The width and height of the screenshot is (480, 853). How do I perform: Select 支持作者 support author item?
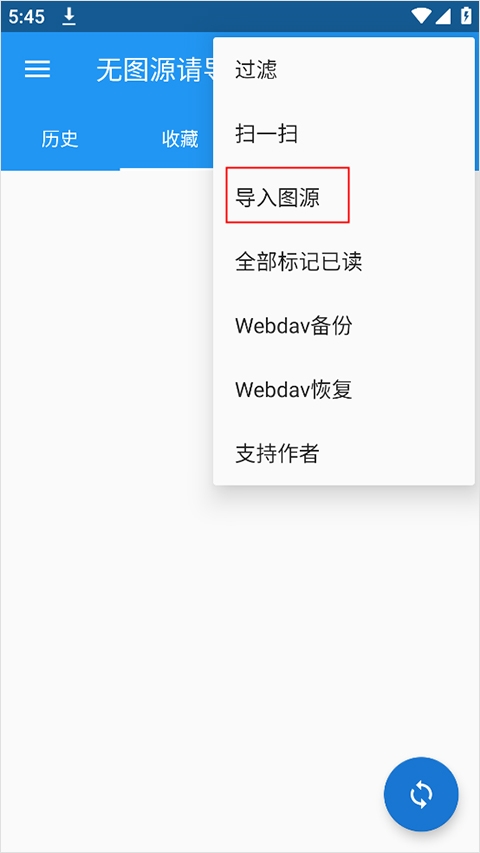point(344,453)
